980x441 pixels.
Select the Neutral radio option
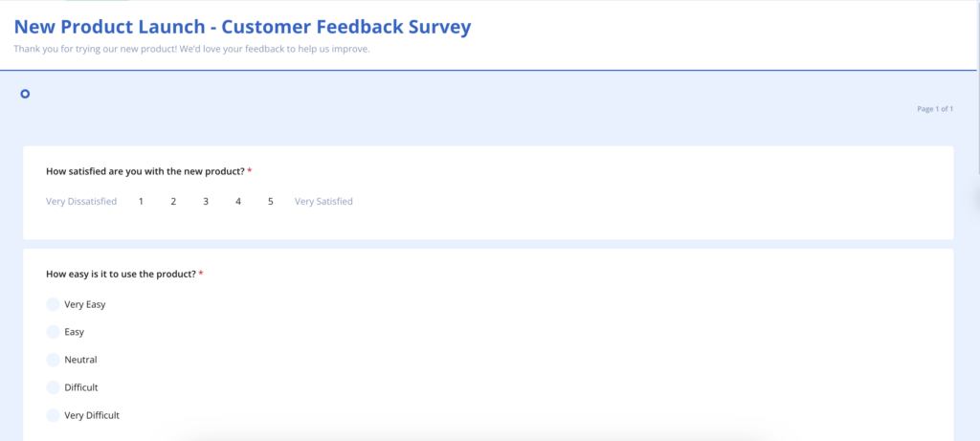(54, 360)
